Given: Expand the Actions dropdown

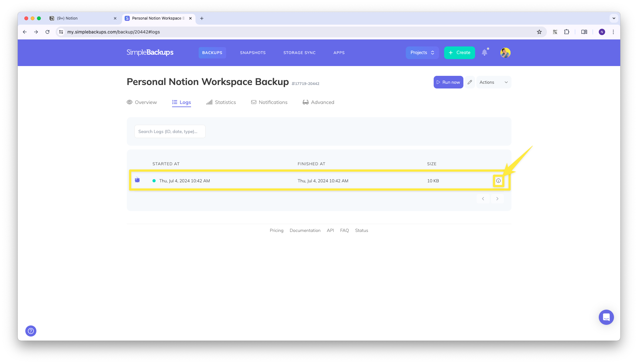Looking at the screenshot, I should pyautogui.click(x=493, y=82).
